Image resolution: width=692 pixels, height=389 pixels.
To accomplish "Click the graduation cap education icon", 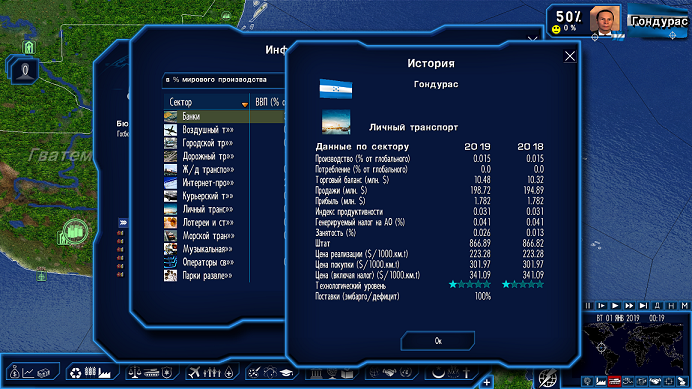I will [286, 373].
